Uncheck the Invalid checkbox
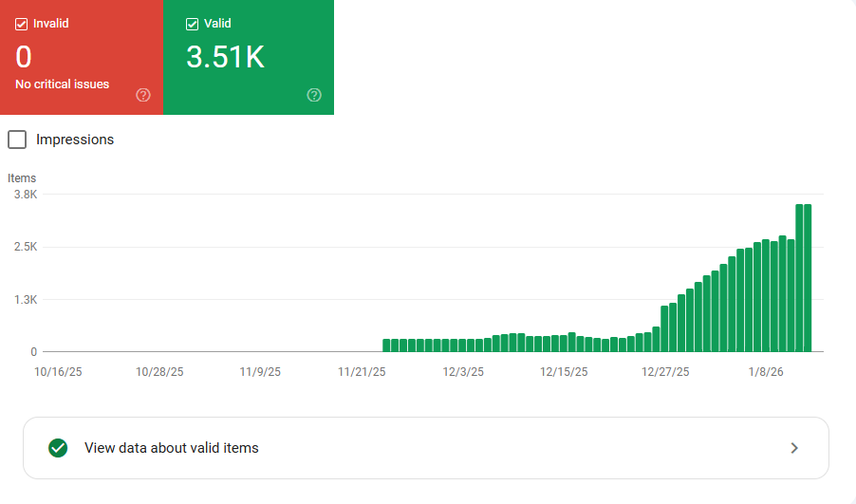856x504 pixels. click(22, 24)
